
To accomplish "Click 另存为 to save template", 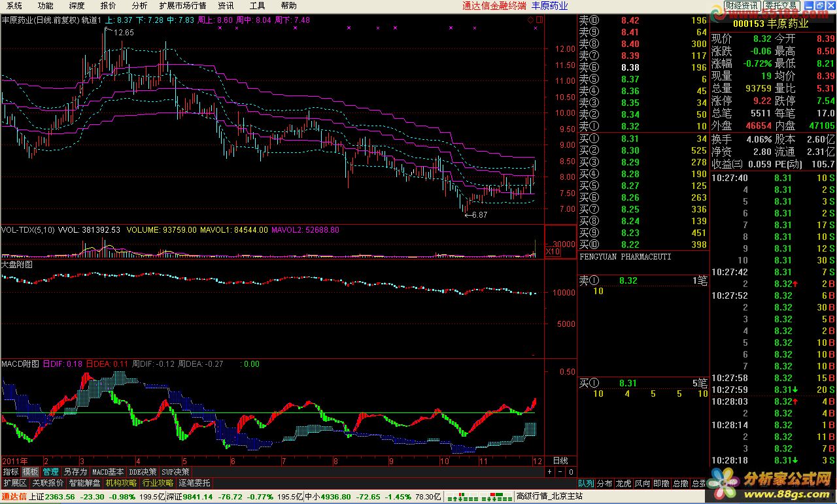I will (75, 471).
